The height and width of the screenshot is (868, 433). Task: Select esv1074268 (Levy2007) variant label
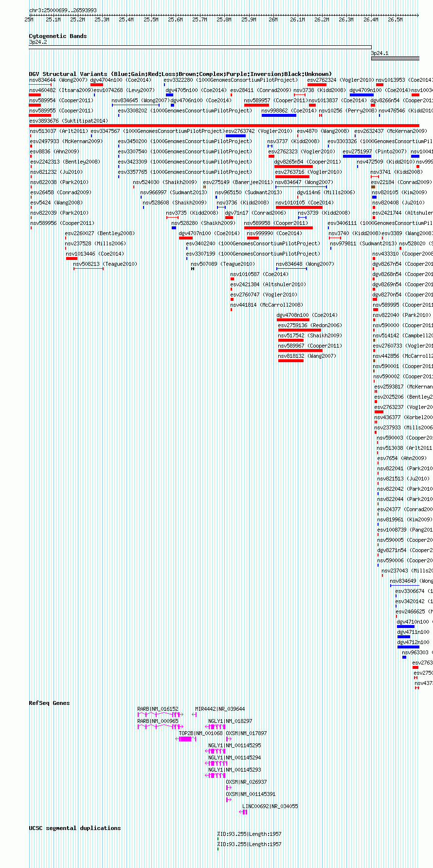coord(124,90)
